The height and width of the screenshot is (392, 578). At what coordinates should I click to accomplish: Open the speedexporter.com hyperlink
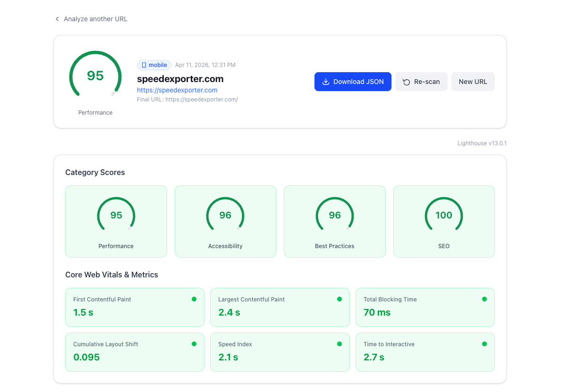click(x=177, y=90)
